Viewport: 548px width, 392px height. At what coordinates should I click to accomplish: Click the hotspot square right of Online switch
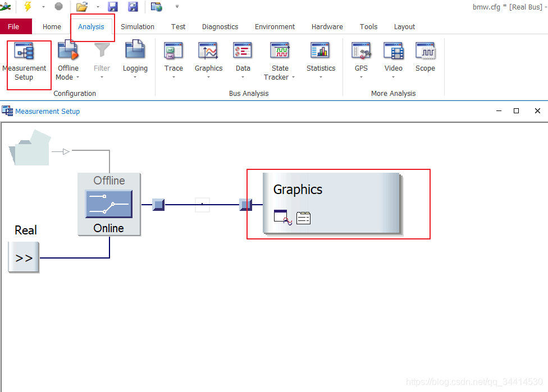(158, 205)
